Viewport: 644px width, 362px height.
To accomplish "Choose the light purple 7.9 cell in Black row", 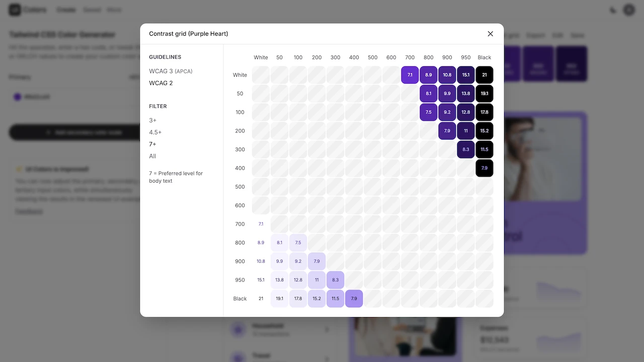I will [x=354, y=299].
